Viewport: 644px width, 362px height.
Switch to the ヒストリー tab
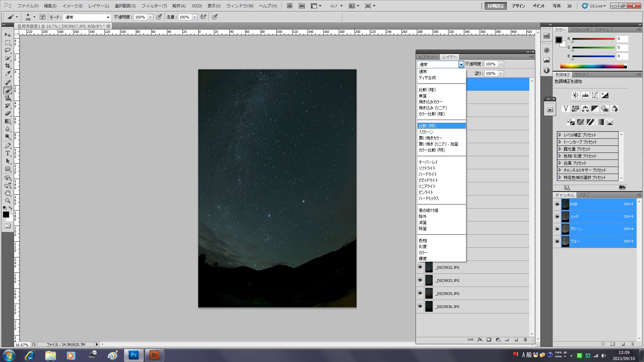[428, 57]
